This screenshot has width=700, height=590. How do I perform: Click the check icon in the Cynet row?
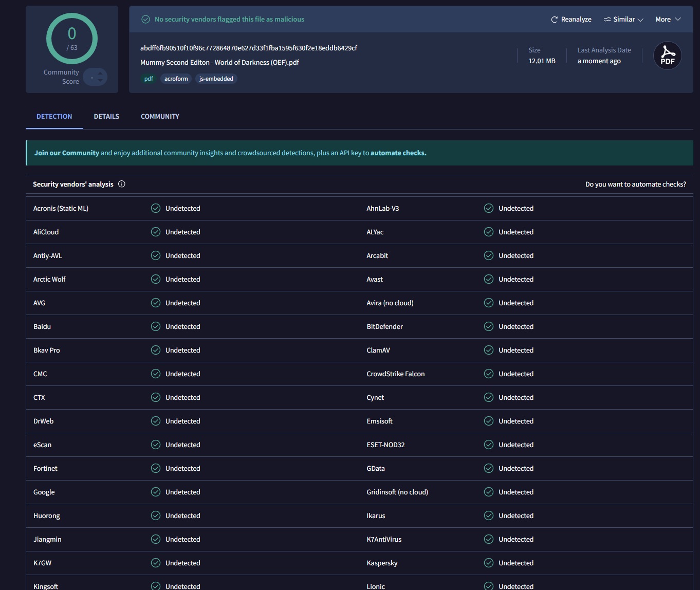489,397
